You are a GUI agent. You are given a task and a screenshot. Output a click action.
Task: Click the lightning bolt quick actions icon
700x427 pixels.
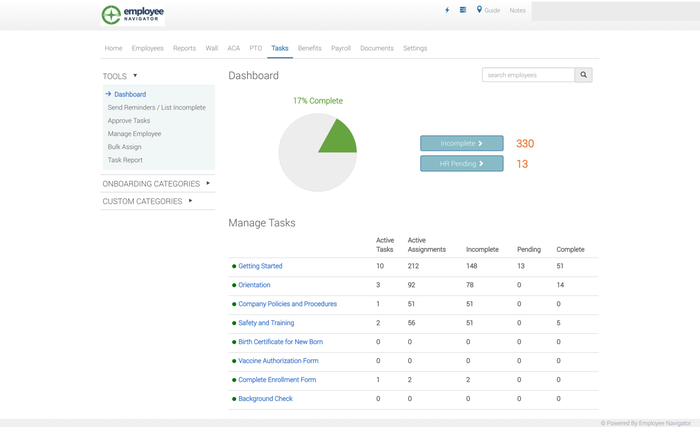pos(447,10)
